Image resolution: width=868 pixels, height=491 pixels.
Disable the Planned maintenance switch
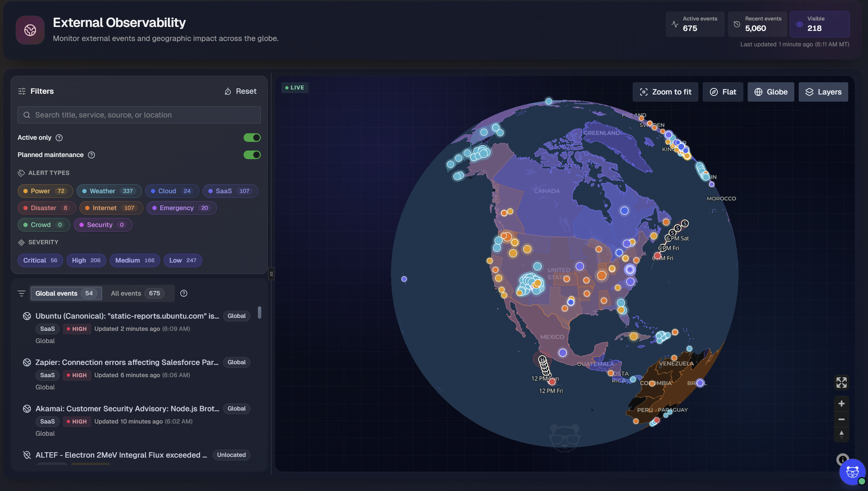point(252,155)
